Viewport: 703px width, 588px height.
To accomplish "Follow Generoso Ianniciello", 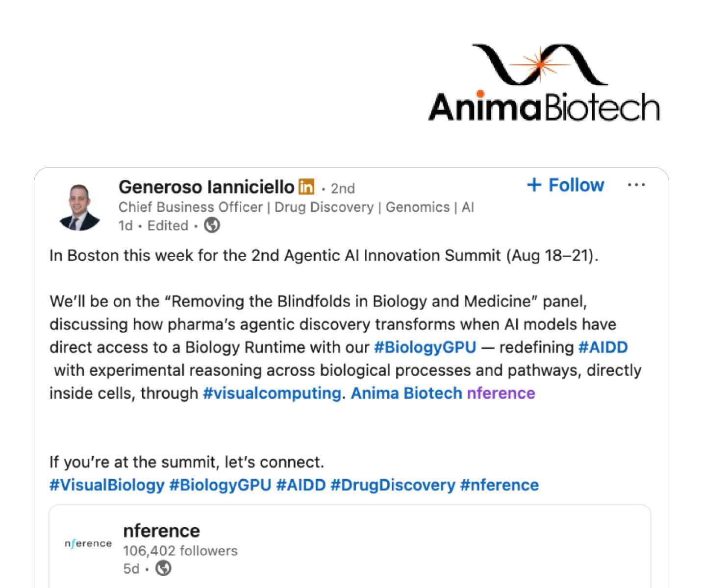I will 565,185.
